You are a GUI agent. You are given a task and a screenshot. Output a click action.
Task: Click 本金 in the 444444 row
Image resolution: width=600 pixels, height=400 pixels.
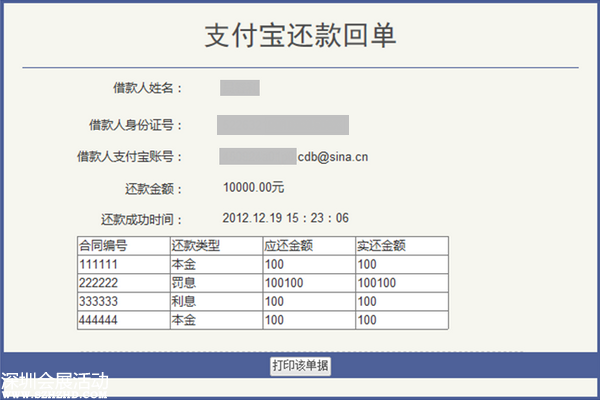coord(216,320)
